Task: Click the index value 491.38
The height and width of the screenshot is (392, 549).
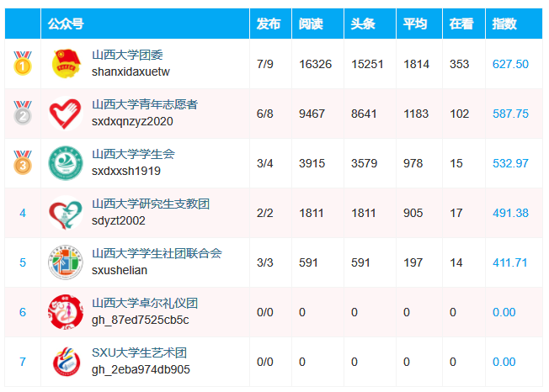Action: 510,213
